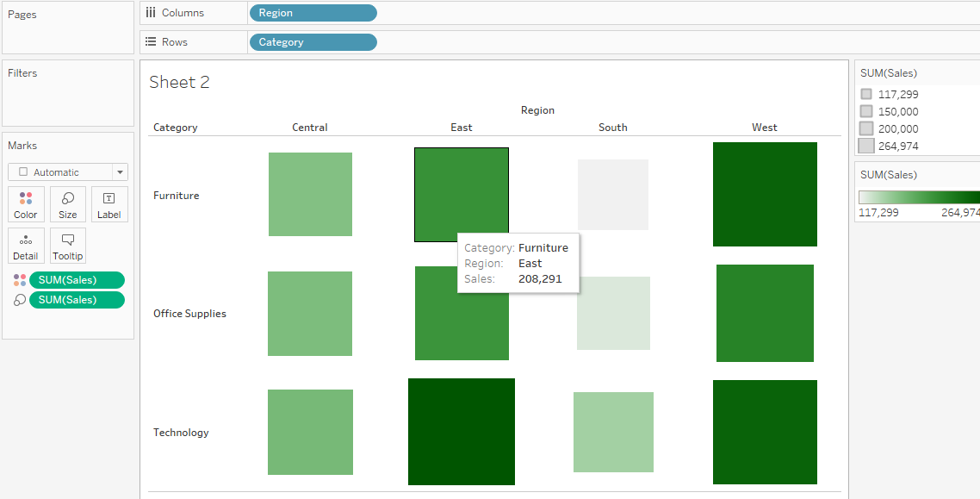Click the Category pill on Rows
The height and width of the screenshot is (499, 980).
point(313,42)
